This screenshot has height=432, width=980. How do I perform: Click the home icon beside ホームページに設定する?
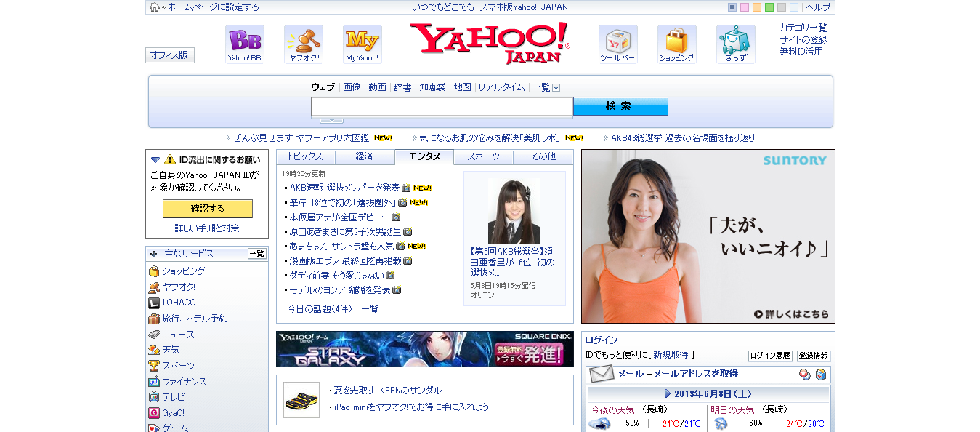155,7
